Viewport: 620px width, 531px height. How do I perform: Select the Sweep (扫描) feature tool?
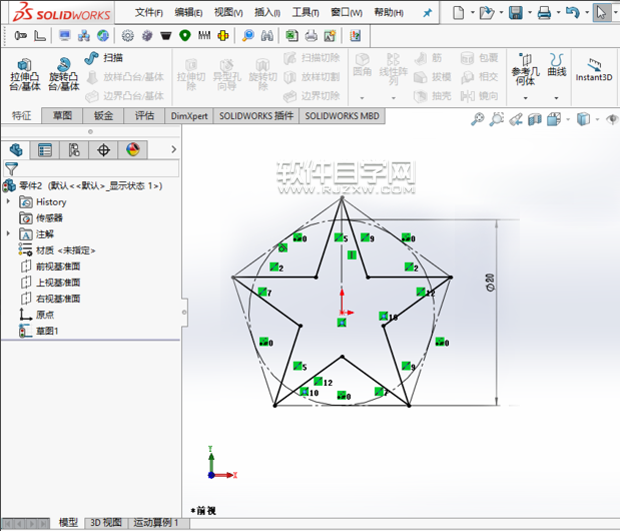click(x=104, y=58)
